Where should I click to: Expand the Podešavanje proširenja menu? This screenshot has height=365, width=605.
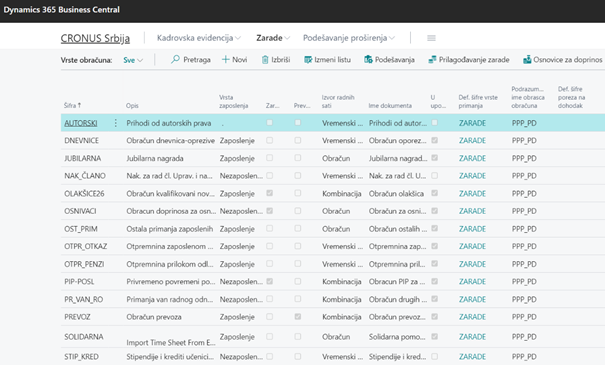tap(349, 38)
